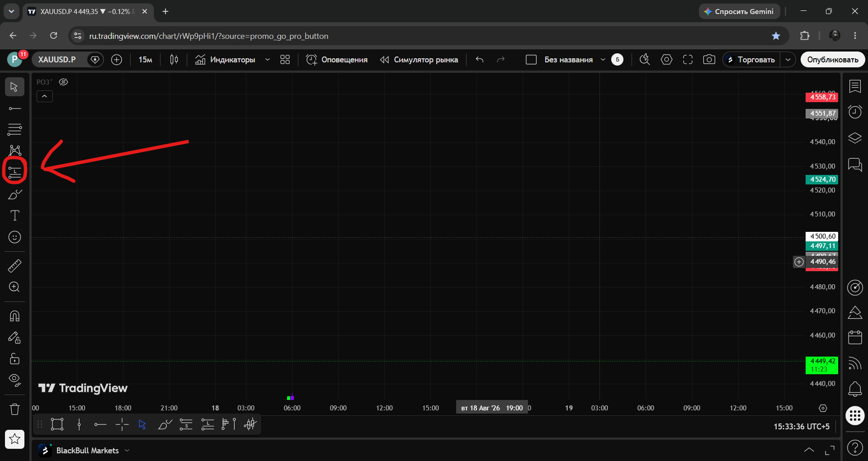Expand the Торговать dropdown arrow
Image resolution: width=868 pixels, height=461 pixels.
(788, 60)
